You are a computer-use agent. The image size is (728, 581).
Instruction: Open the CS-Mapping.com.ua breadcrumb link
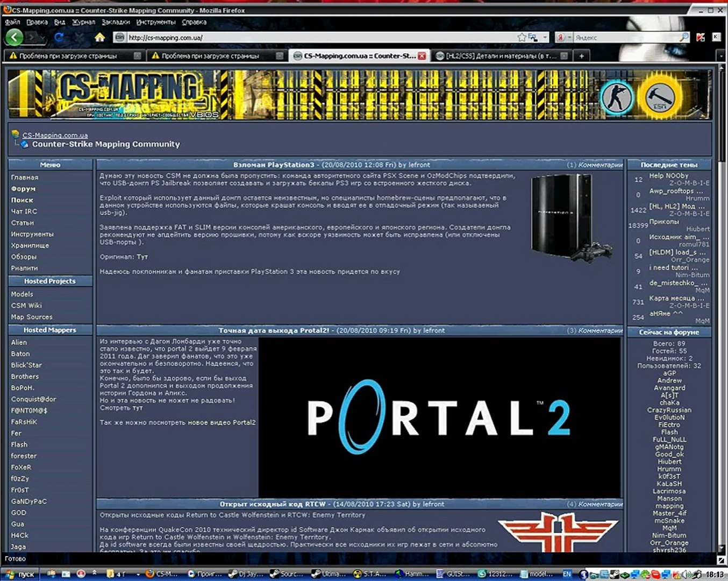tap(55, 135)
